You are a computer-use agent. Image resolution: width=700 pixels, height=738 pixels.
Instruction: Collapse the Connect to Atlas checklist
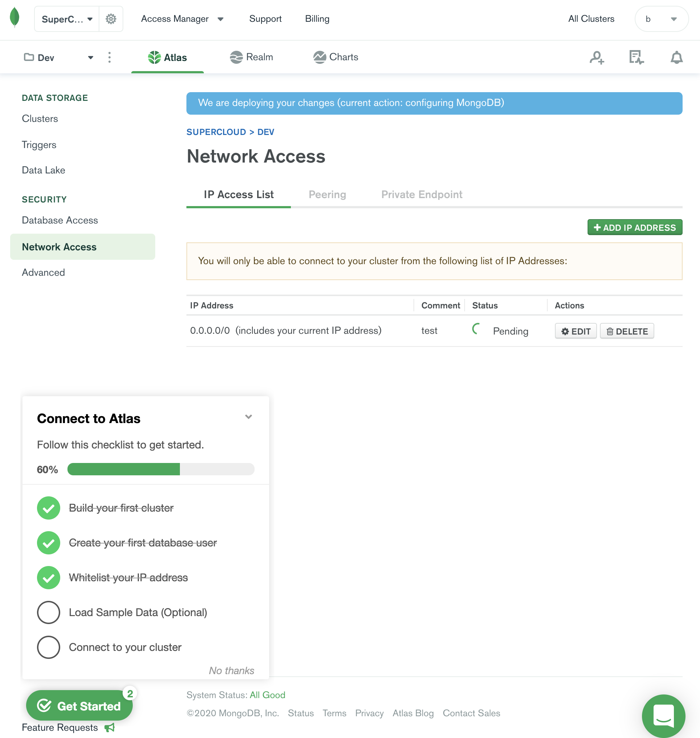(x=248, y=417)
